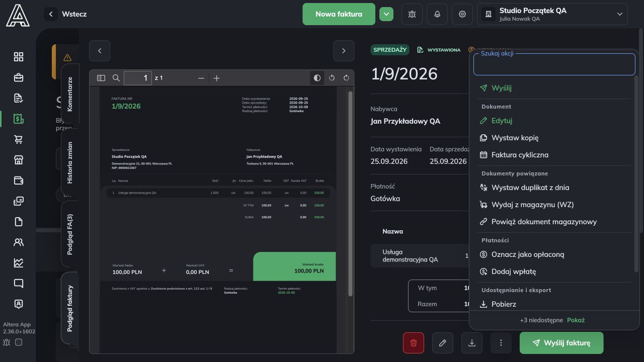Click the Wyślij fakturę button
The width and height of the screenshot is (644, 362).
[561, 343]
